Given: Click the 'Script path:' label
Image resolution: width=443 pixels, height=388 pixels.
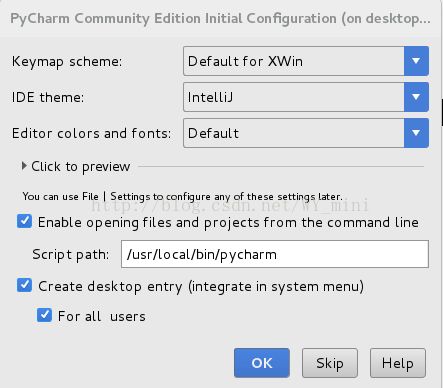Looking at the screenshot, I should tap(71, 255).
